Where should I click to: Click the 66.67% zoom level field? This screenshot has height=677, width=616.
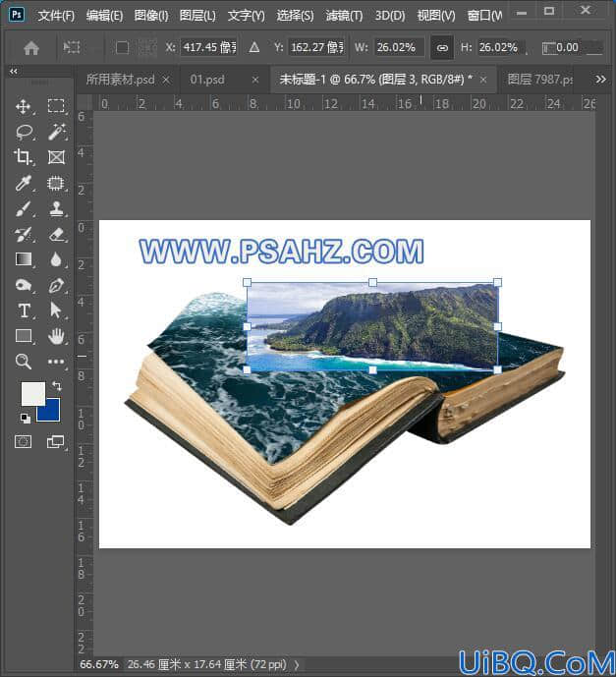click(x=99, y=664)
